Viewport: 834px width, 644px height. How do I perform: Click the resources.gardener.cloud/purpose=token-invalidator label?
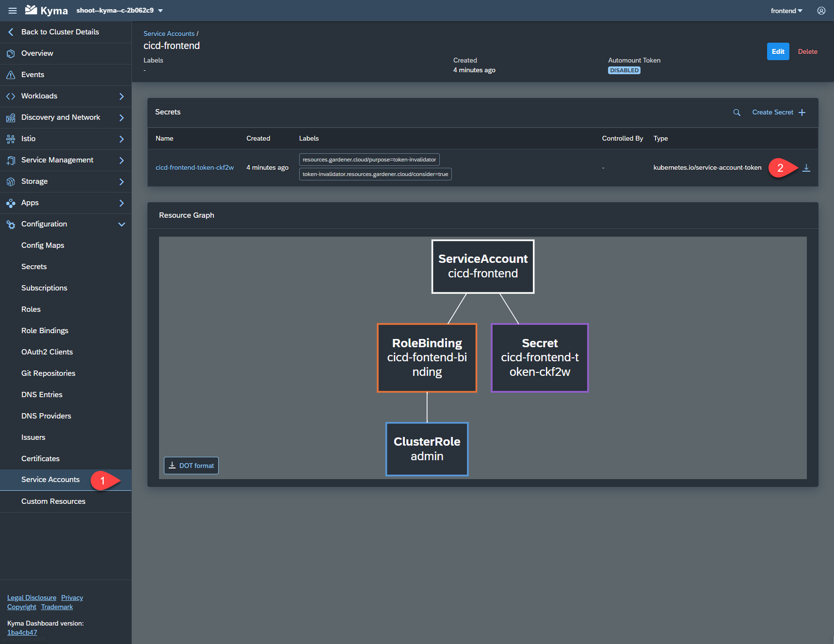click(369, 160)
